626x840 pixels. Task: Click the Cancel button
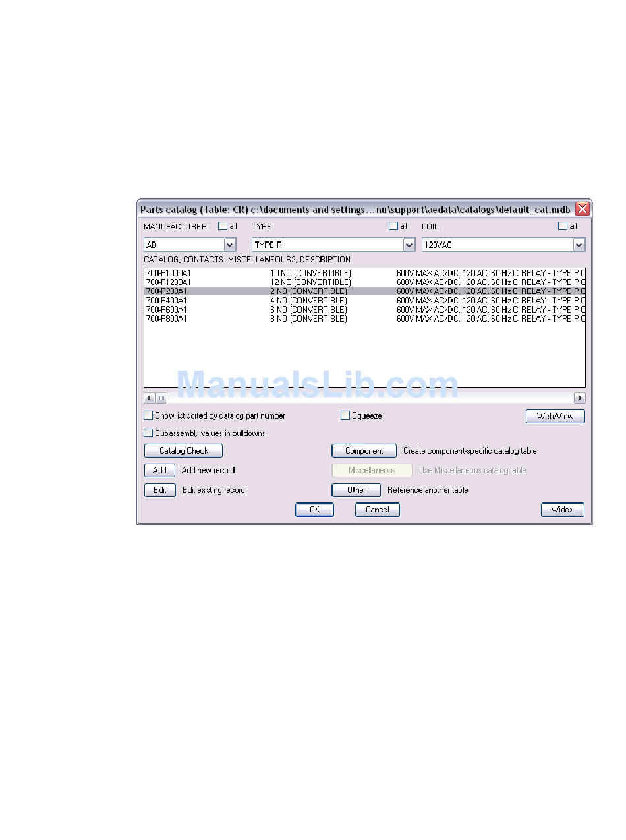pyautogui.click(x=378, y=510)
